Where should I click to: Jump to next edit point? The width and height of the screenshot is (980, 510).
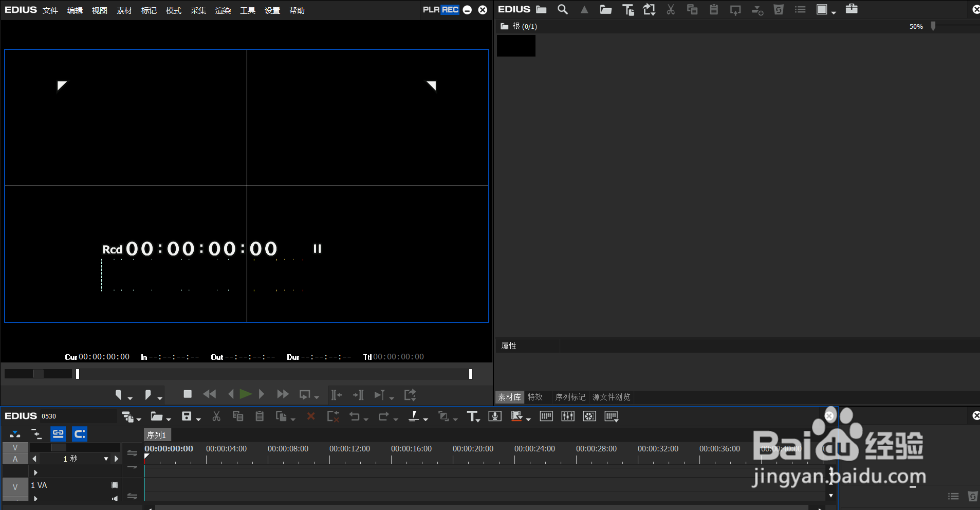(x=358, y=395)
